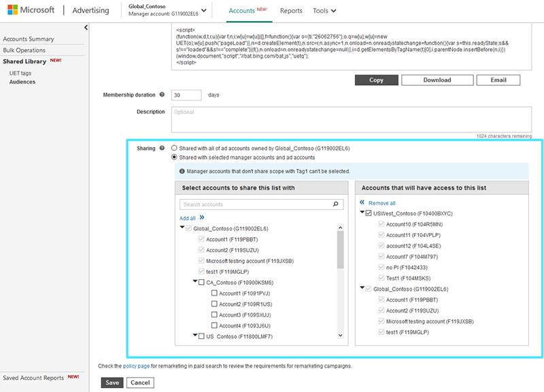This screenshot has height=392, width=544.
Task: Cancel the audience changes
Action: click(x=140, y=382)
